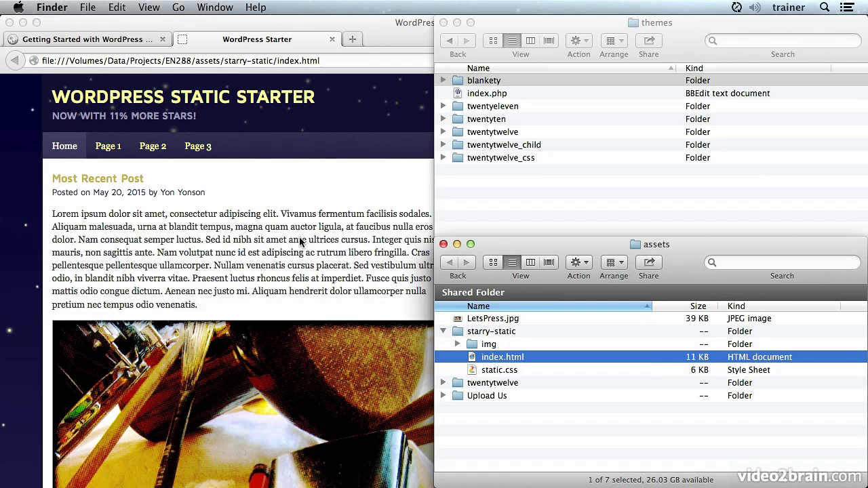868x488 pixels.
Task: Select index.php file row
Action: [x=651, y=93]
